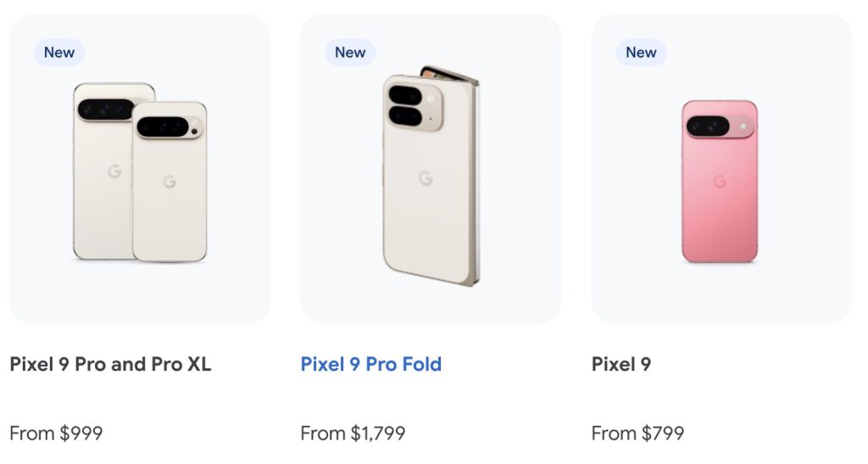Viewport: 868px width, 464px height.
Task: Open the Pixel 9 Pro and Pro XL title
Action: click(x=110, y=365)
